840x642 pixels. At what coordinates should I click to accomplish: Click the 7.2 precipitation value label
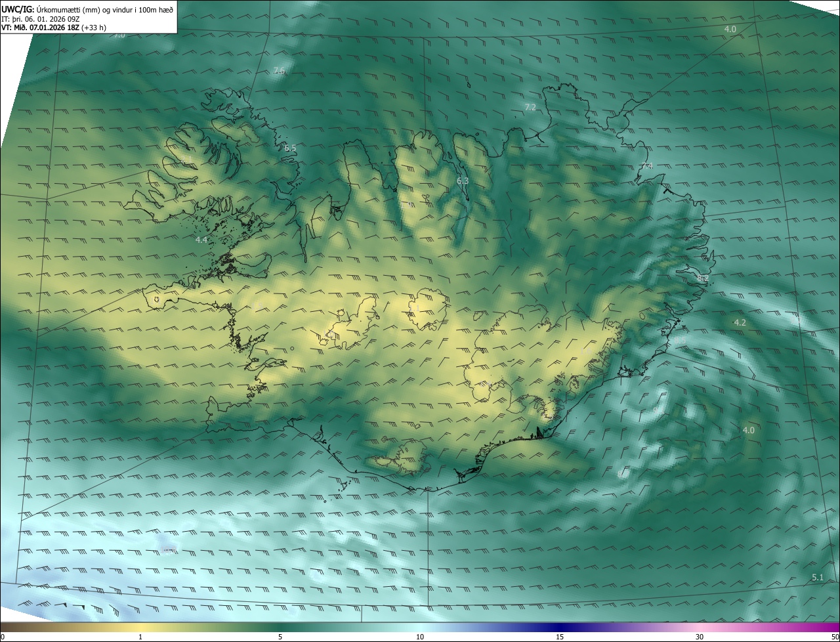pyautogui.click(x=530, y=107)
